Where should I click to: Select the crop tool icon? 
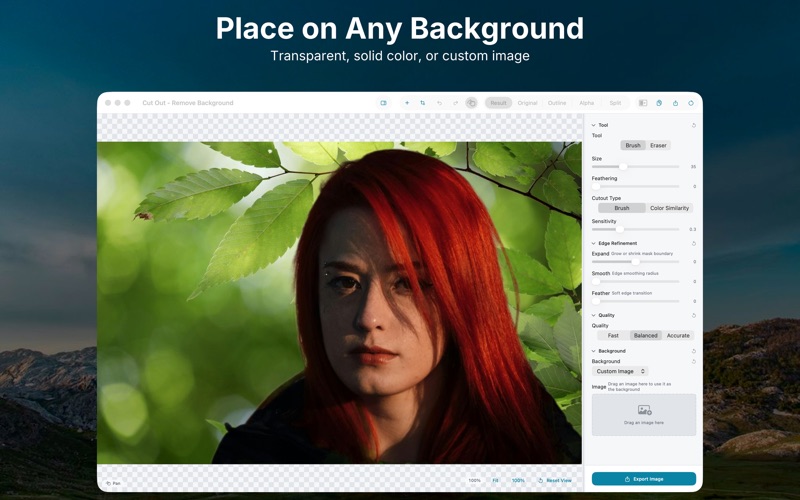[x=422, y=103]
